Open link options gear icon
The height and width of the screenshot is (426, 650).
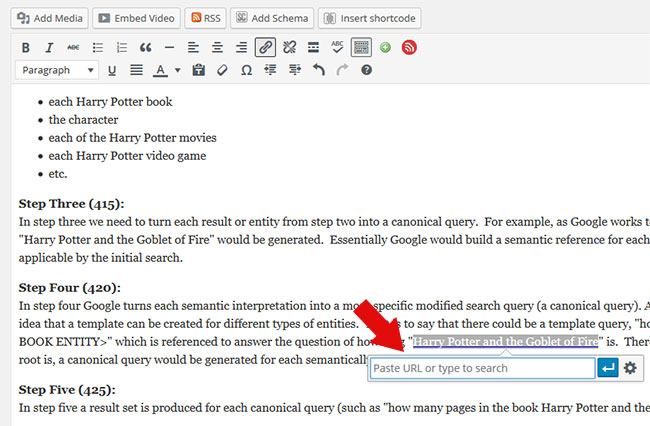631,368
